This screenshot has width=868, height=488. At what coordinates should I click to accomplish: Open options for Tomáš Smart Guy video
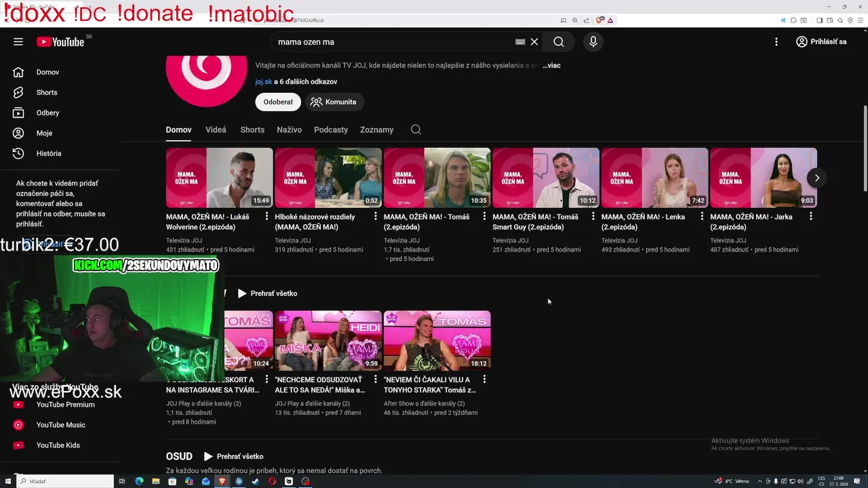pyautogui.click(x=593, y=216)
